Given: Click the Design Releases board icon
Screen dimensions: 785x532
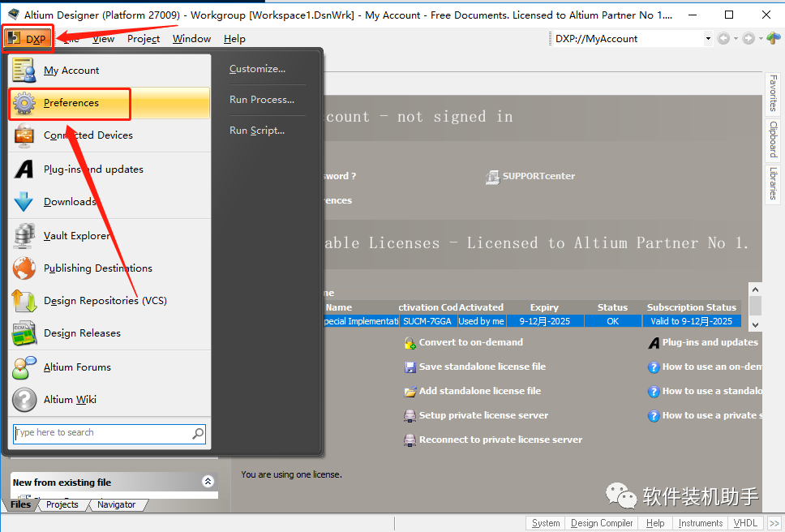Looking at the screenshot, I should click(x=24, y=333).
